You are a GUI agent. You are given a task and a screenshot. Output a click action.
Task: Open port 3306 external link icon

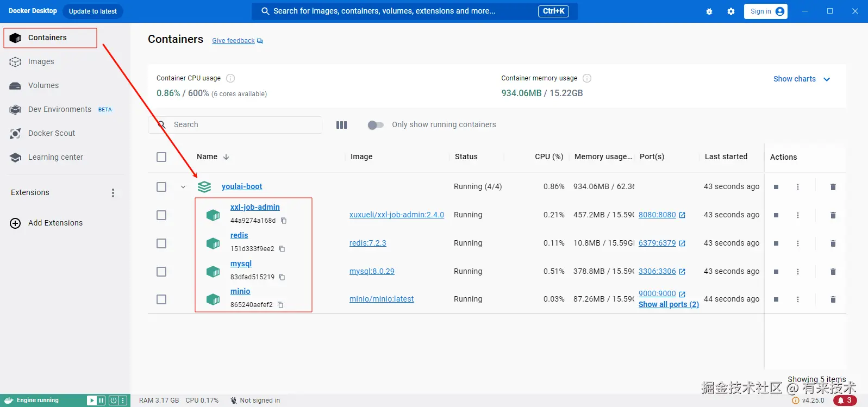(x=682, y=272)
